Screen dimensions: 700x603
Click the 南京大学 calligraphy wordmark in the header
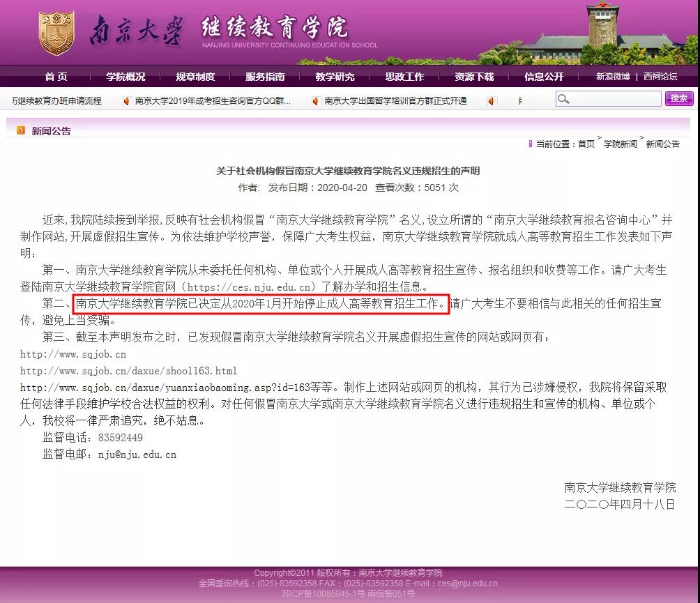[x=137, y=31]
